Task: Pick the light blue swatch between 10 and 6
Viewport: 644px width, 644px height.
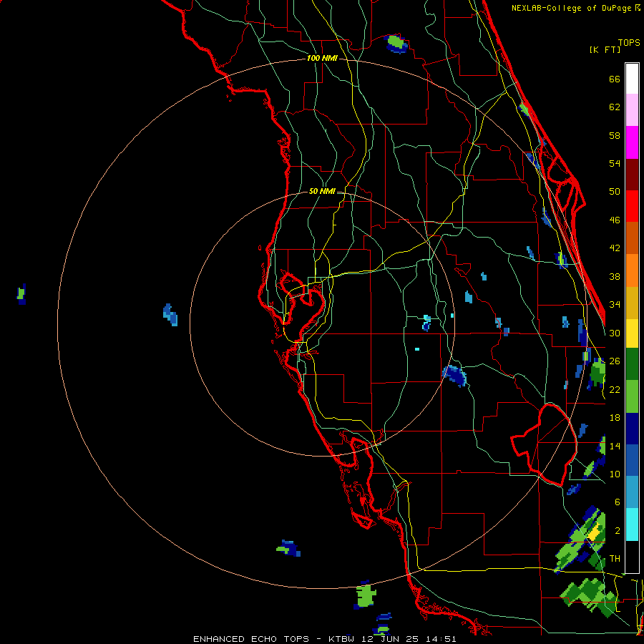Action: (632, 492)
